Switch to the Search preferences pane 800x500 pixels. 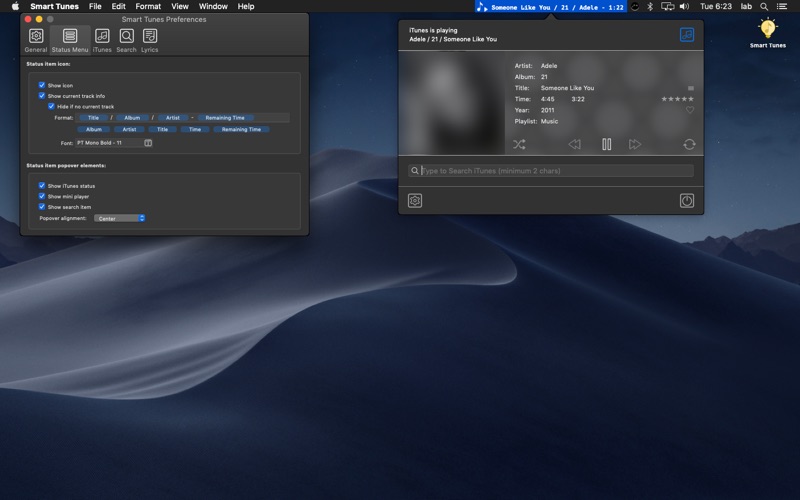pos(127,40)
